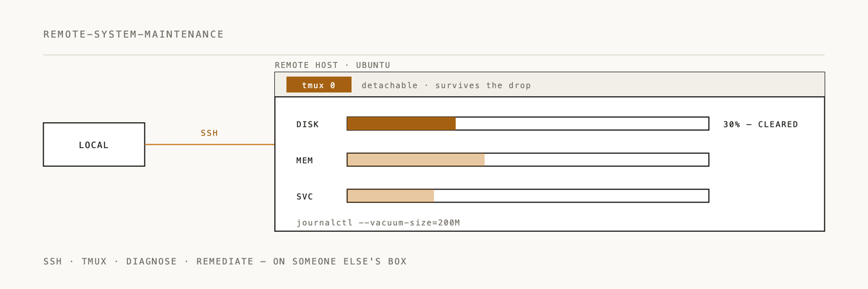The image size is (868, 289).
Task: Click the 30% — CLEARED status text
Action: (x=761, y=124)
